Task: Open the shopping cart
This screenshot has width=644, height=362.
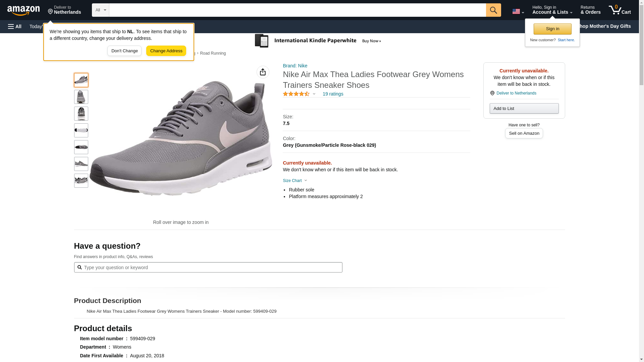Action: tap(620, 10)
